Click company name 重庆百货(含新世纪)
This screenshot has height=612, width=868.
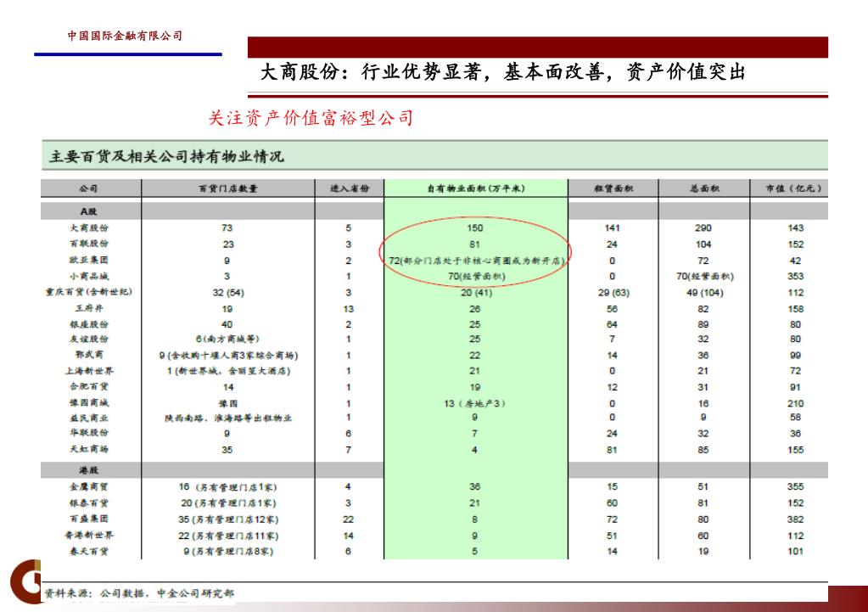[x=88, y=292]
